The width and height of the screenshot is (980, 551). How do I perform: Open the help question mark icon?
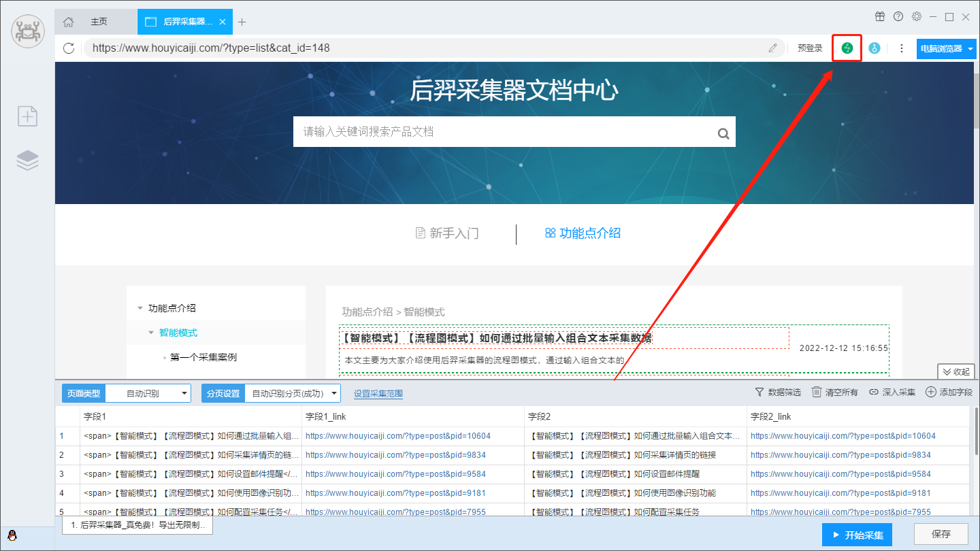[x=898, y=16]
